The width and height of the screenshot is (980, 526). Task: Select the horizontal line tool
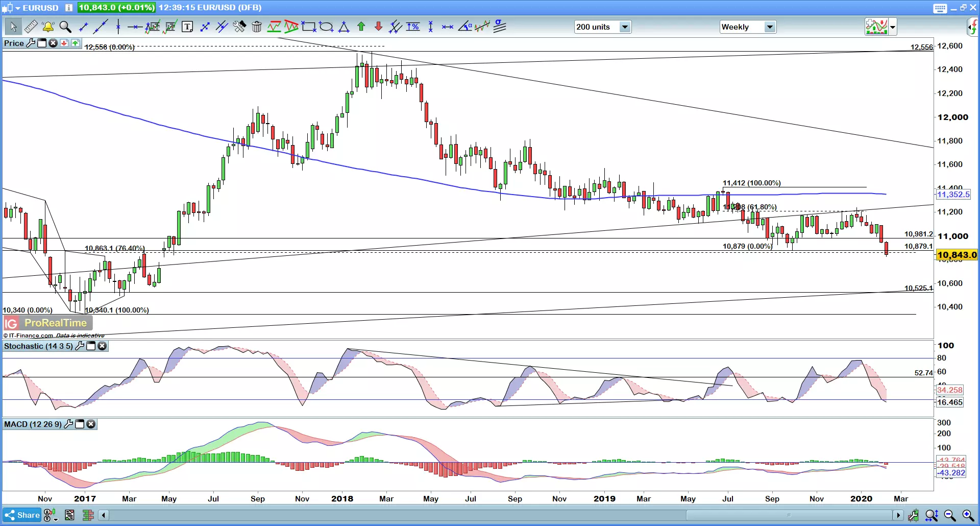coord(135,27)
